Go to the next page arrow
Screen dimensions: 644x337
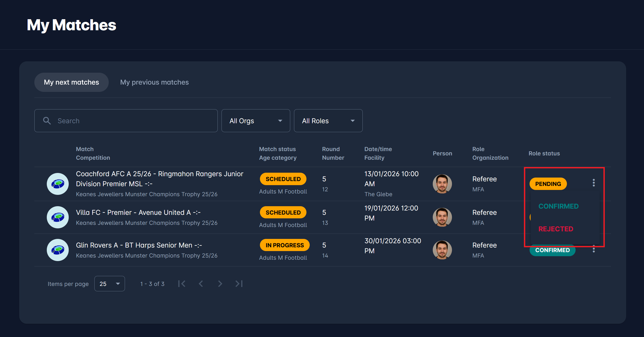(220, 284)
